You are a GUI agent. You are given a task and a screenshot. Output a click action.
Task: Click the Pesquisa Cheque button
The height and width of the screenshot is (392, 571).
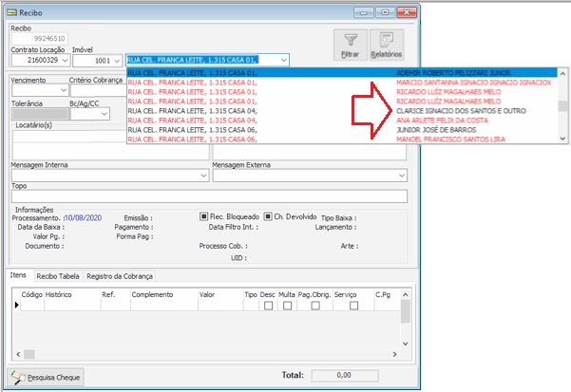pyautogui.click(x=46, y=377)
